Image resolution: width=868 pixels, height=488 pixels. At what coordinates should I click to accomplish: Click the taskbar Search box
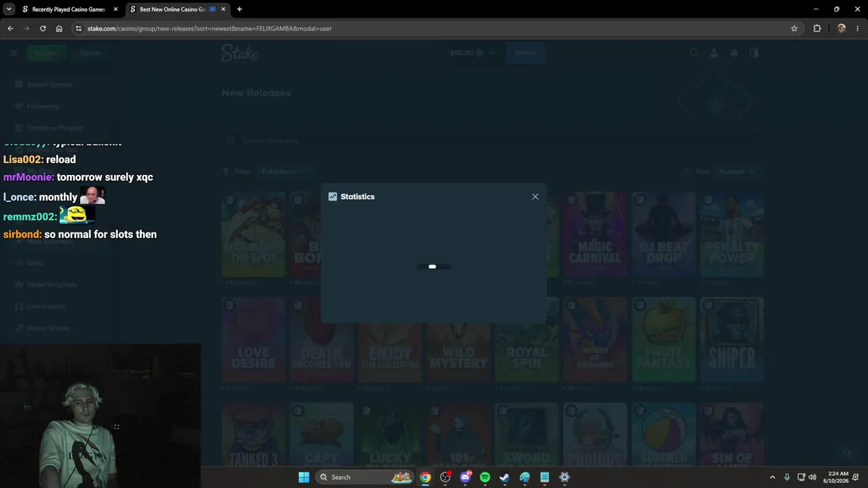click(x=364, y=477)
